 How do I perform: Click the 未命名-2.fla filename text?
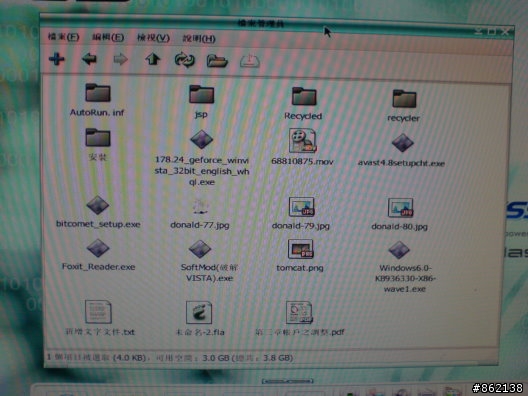200,332
